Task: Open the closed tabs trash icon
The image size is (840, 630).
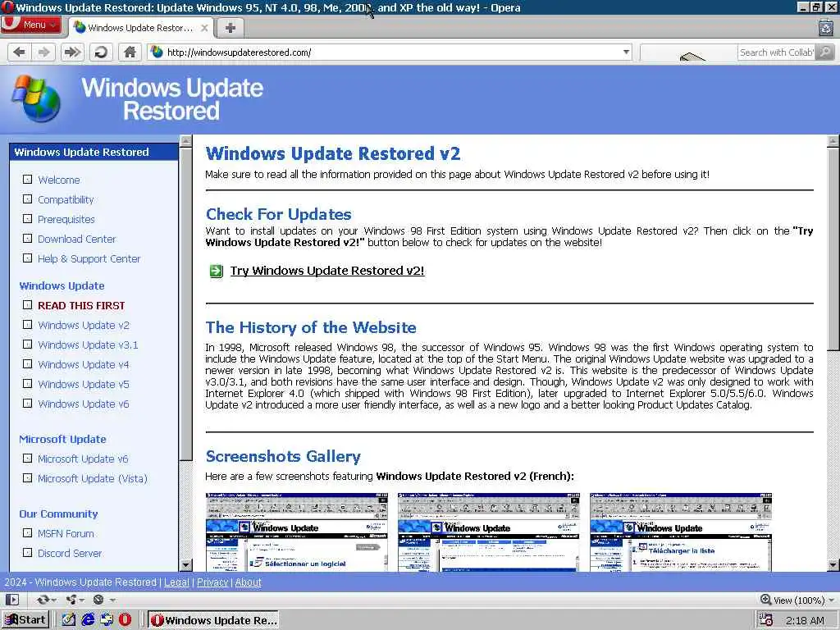Action: tap(825, 27)
